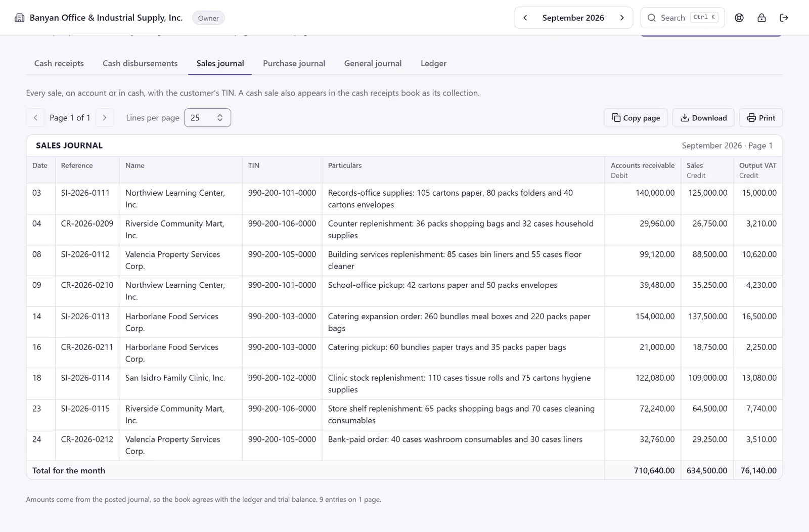Click Catering pickup particulars text

447,347
